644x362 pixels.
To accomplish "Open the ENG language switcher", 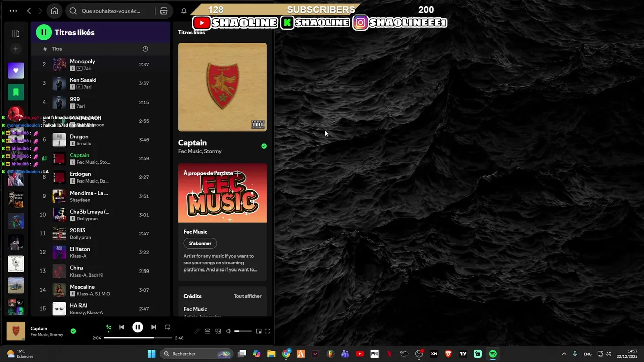I will click(587, 354).
